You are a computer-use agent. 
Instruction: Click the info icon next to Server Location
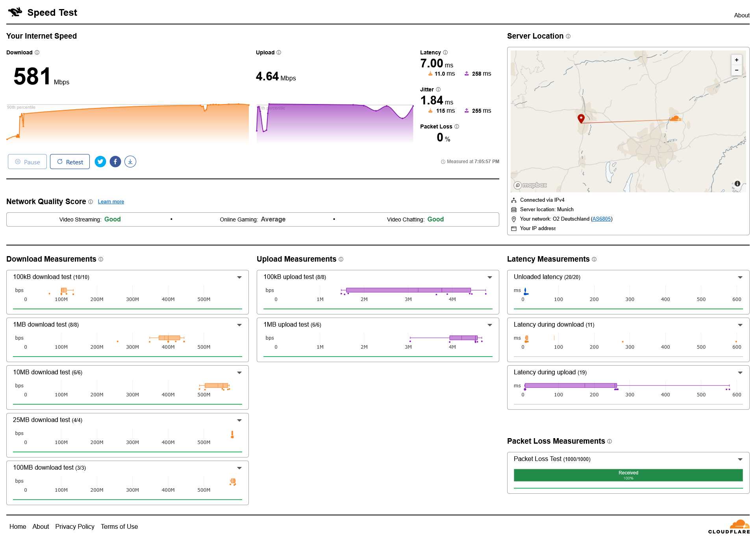coord(568,36)
